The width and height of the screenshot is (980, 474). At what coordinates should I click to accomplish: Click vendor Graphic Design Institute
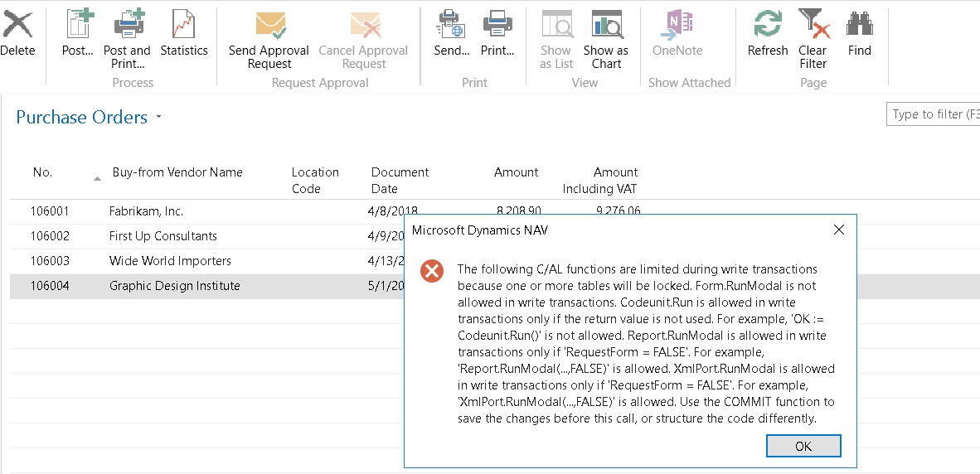click(x=174, y=286)
